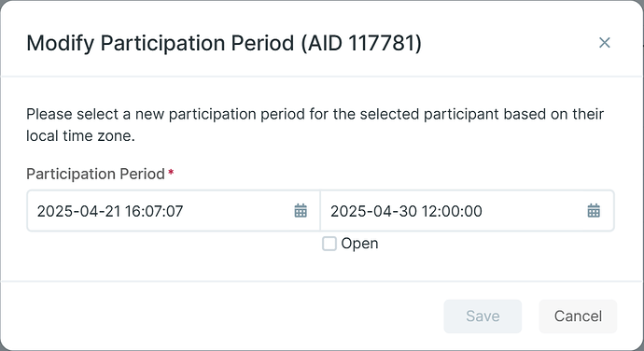Click the Modify Participation Period title text
Image resolution: width=644 pixels, height=351 pixels.
[x=161, y=43]
